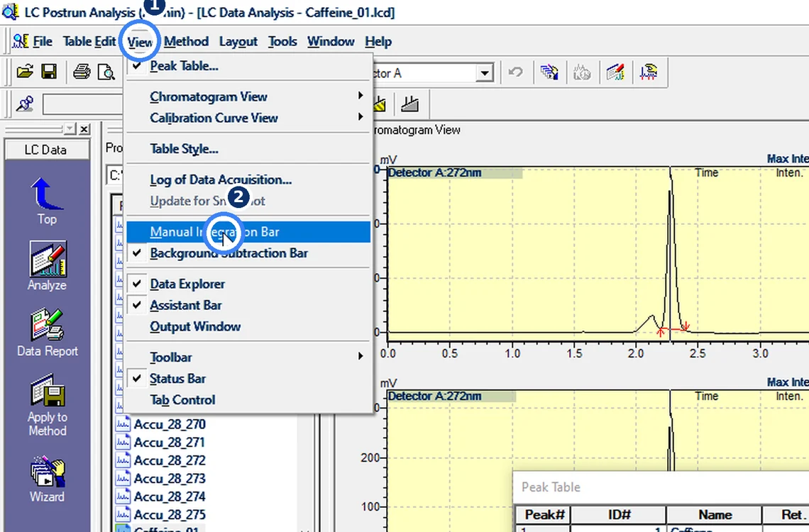Click the Open file folder icon
The width and height of the screenshot is (809, 532).
[x=25, y=72]
